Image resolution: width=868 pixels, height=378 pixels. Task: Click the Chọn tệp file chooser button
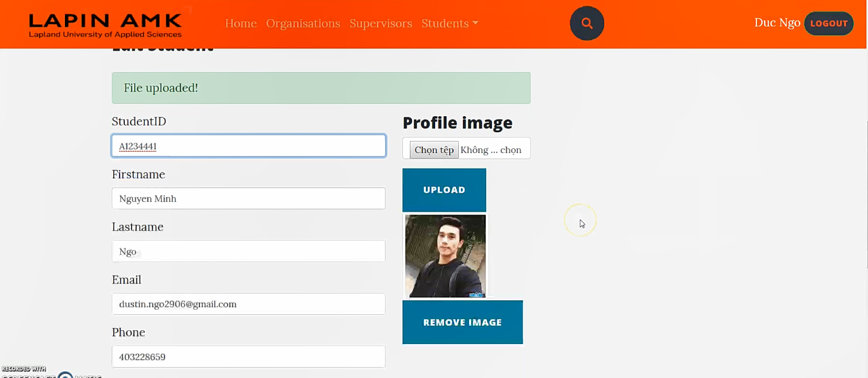pyautogui.click(x=434, y=150)
